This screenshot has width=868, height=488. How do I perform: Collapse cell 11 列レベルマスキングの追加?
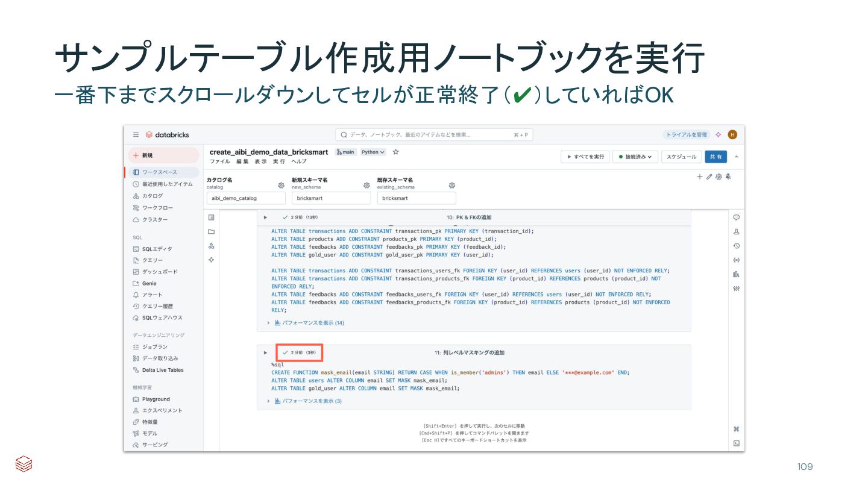point(265,352)
